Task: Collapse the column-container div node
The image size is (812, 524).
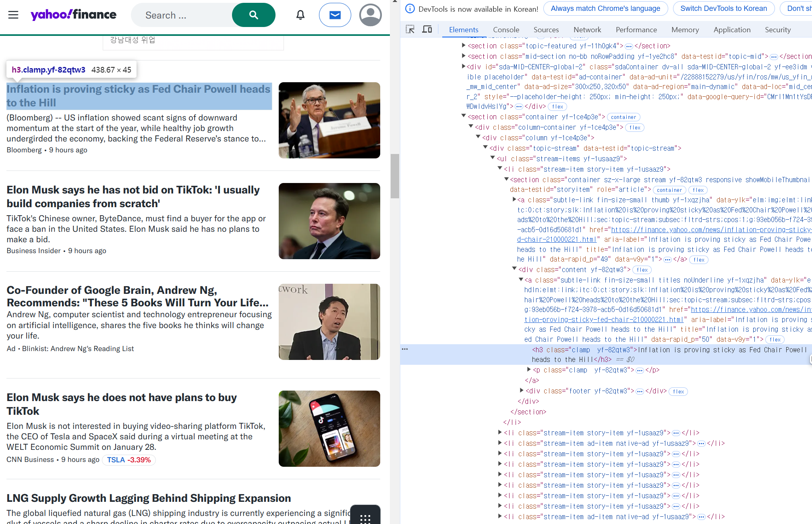Action: tap(471, 127)
